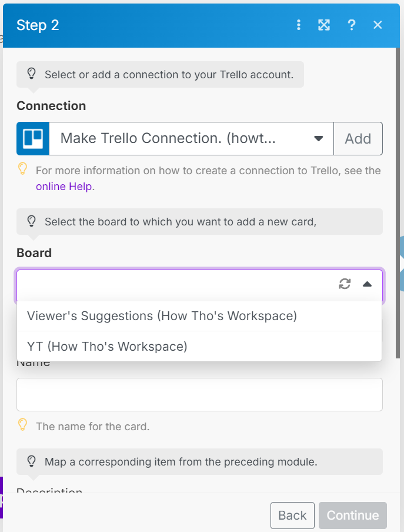Close the Step 2 dialog
This screenshot has width=404, height=532.
pos(378,25)
